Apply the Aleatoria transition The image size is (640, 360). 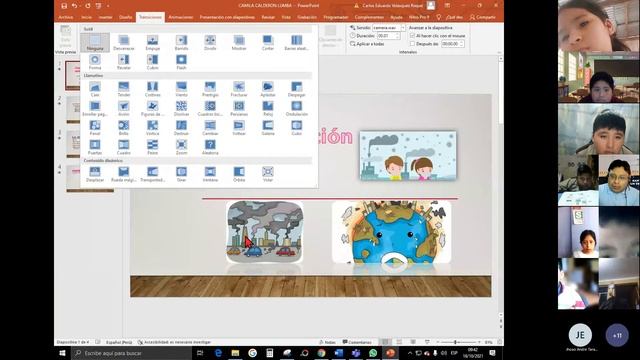pos(210,147)
